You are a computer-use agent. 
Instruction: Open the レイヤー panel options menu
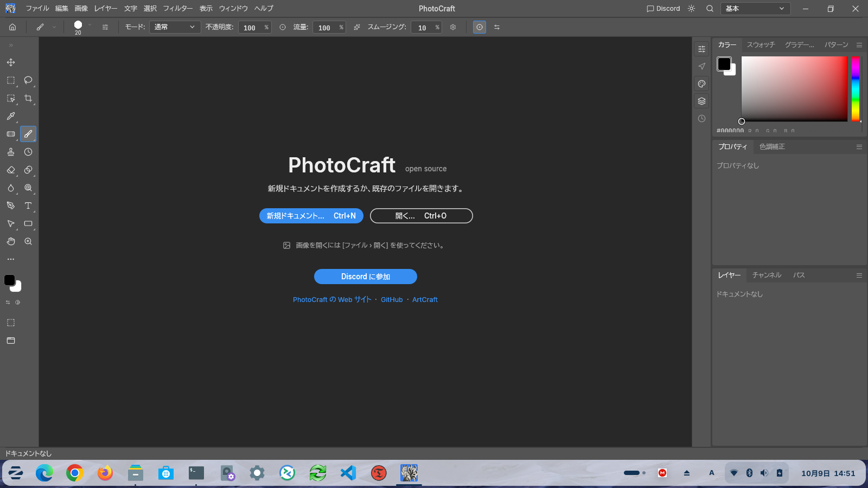[859, 275]
